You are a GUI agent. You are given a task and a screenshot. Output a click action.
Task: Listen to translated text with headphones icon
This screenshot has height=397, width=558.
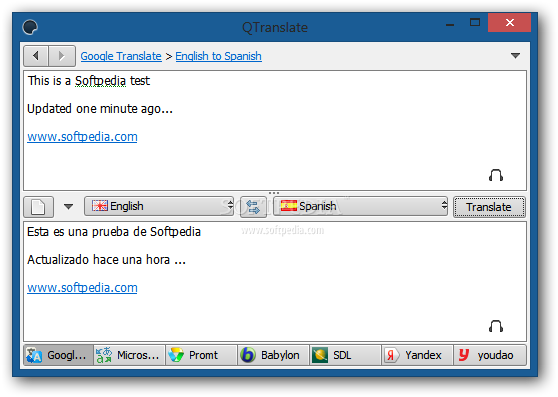(496, 326)
